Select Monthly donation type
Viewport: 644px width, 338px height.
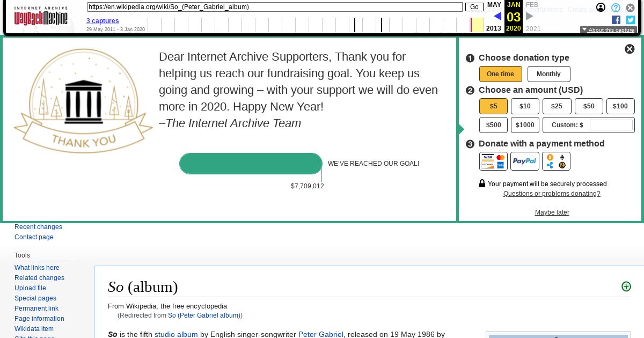pyautogui.click(x=548, y=74)
